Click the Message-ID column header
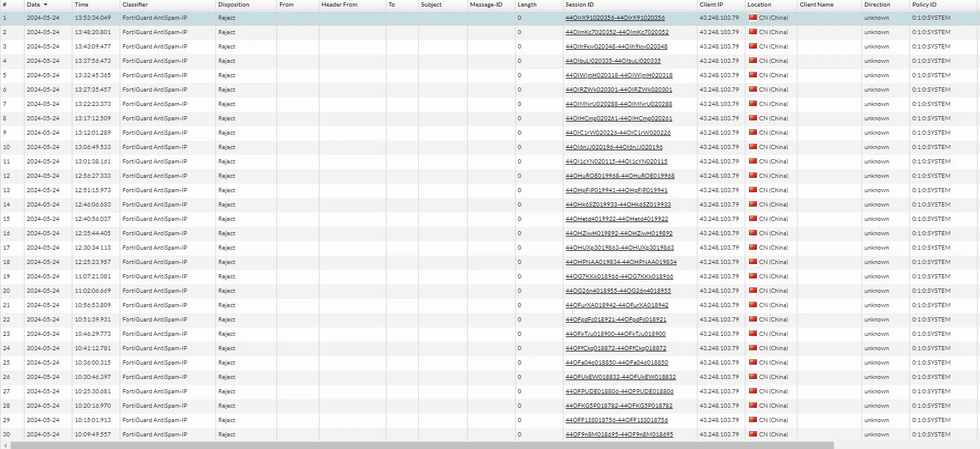 tap(486, 5)
